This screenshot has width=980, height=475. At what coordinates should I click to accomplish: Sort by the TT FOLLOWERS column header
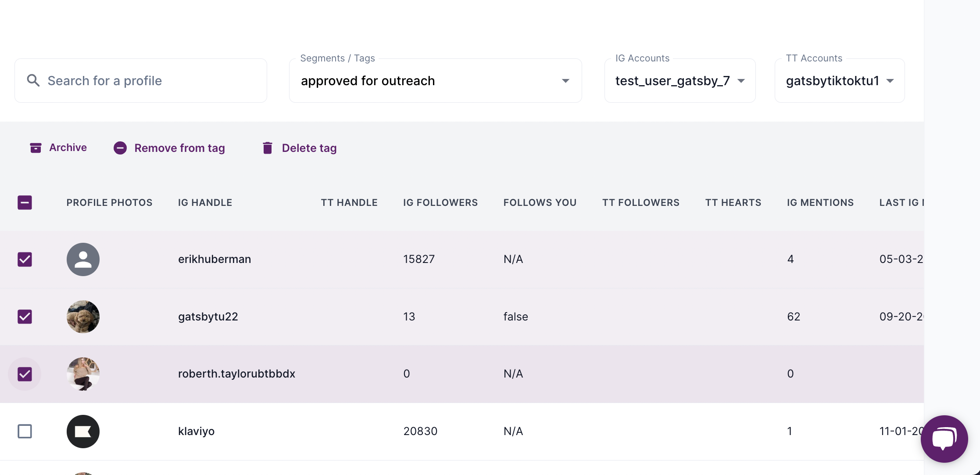(x=641, y=202)
